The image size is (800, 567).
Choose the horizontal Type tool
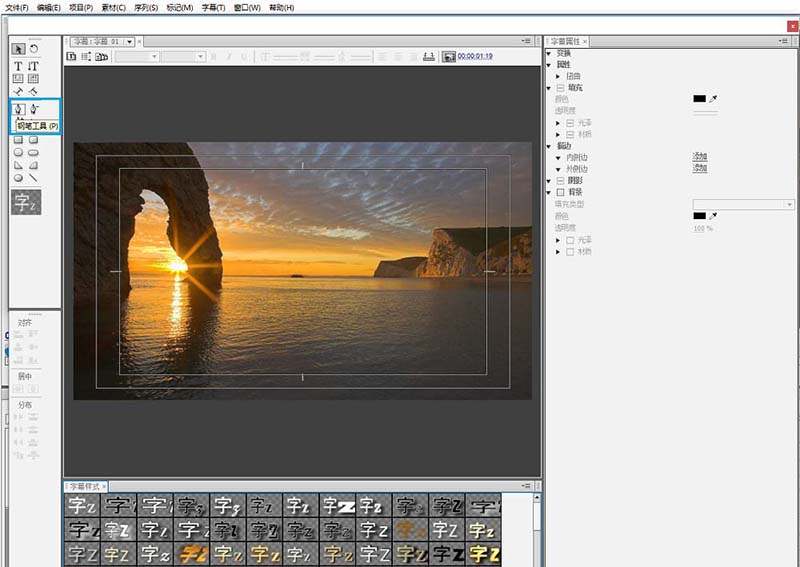coord(18,65)
